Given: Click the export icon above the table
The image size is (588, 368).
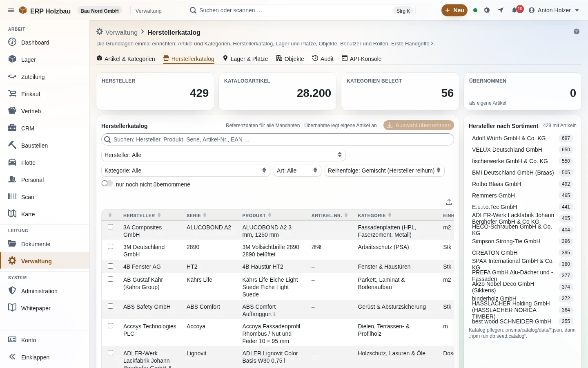Looking at the screenshot, I should tap(449, 202).
